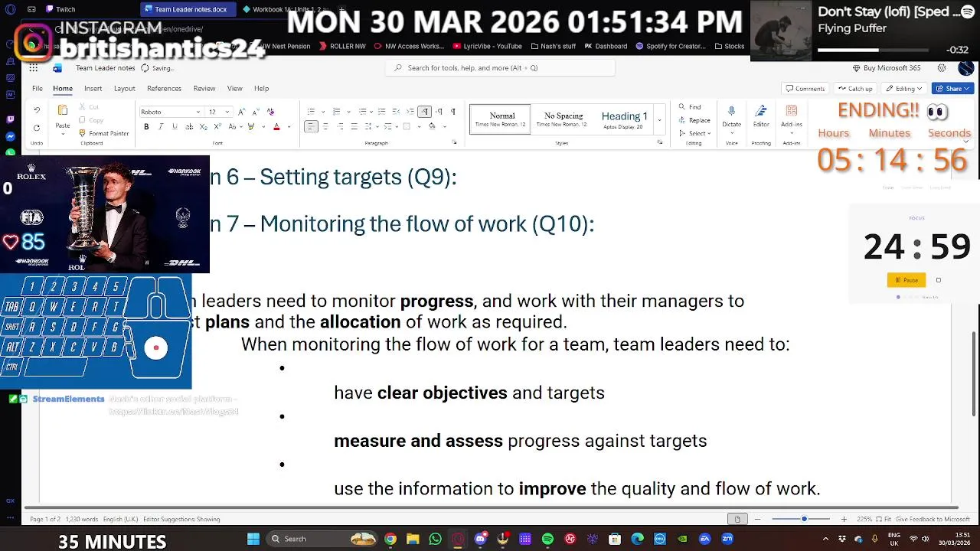Click the Comments button

click(x=805, y=88)
